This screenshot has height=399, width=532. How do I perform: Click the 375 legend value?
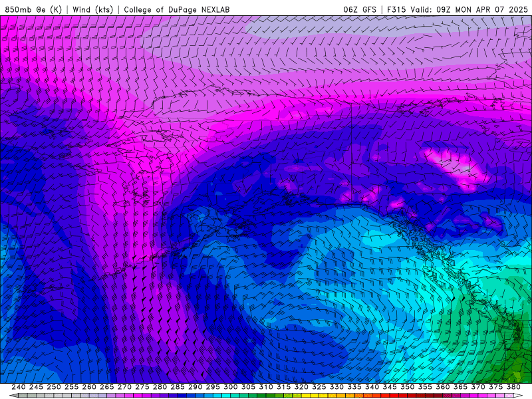pos(495,387)
